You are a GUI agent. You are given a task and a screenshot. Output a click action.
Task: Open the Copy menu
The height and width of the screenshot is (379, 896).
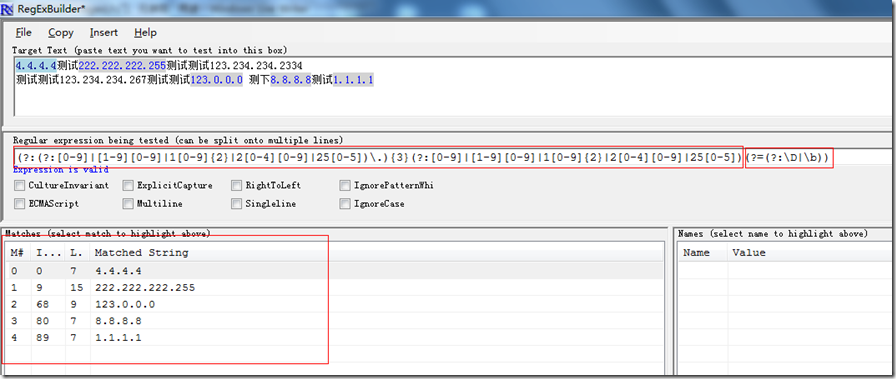point(61,33)
